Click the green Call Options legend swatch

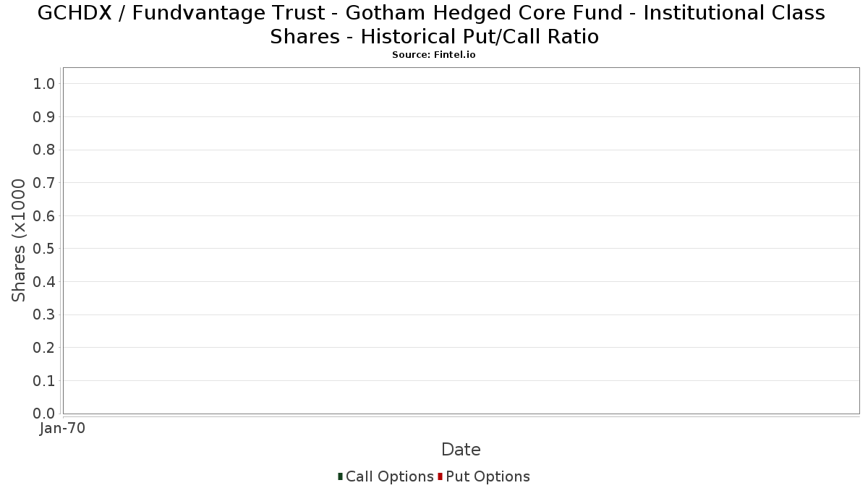[340, 476]
